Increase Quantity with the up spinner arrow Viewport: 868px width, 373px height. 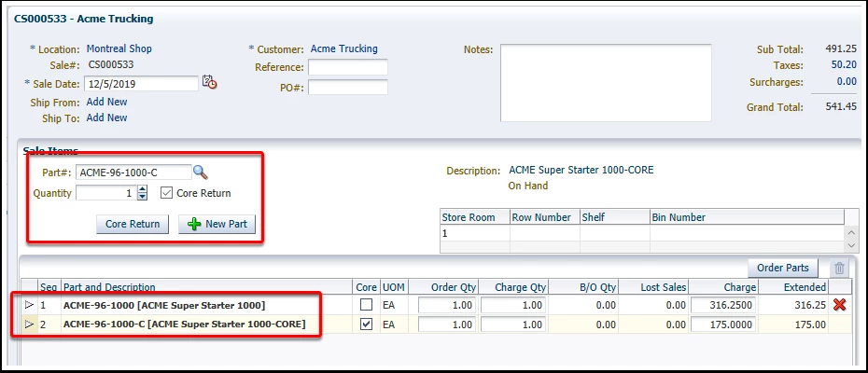pos(143,189)
